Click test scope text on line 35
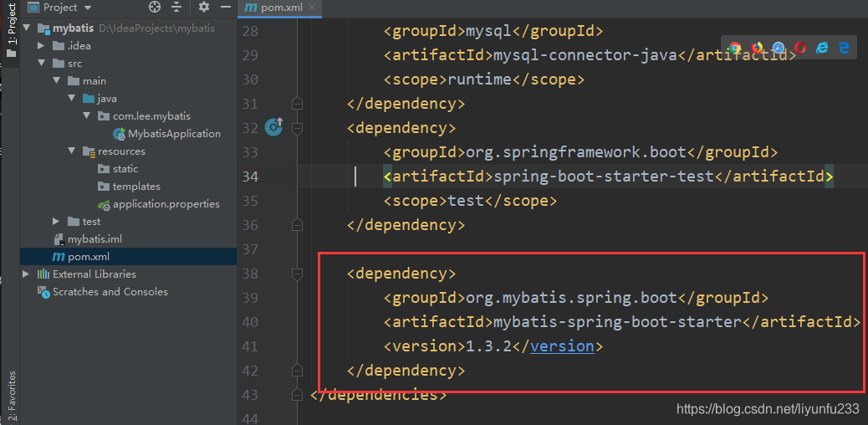The image size is (868, 425). click(x=466, y=201)
